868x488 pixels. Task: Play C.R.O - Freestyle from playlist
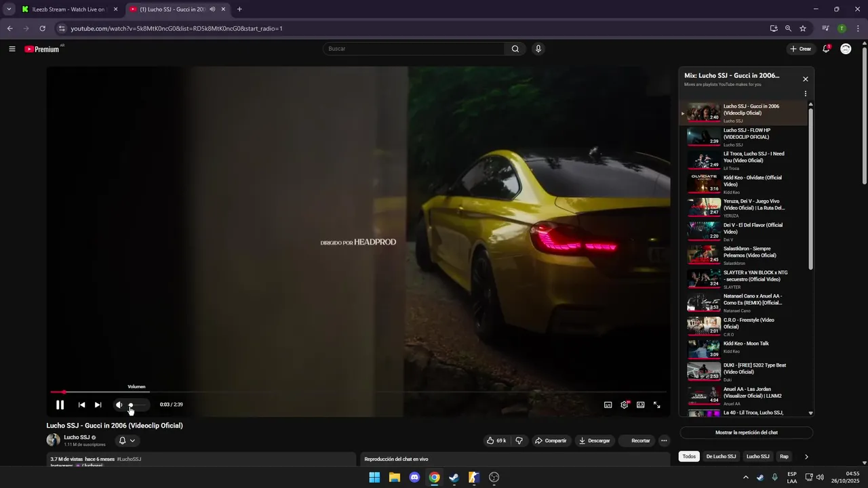tap(744, 327)
